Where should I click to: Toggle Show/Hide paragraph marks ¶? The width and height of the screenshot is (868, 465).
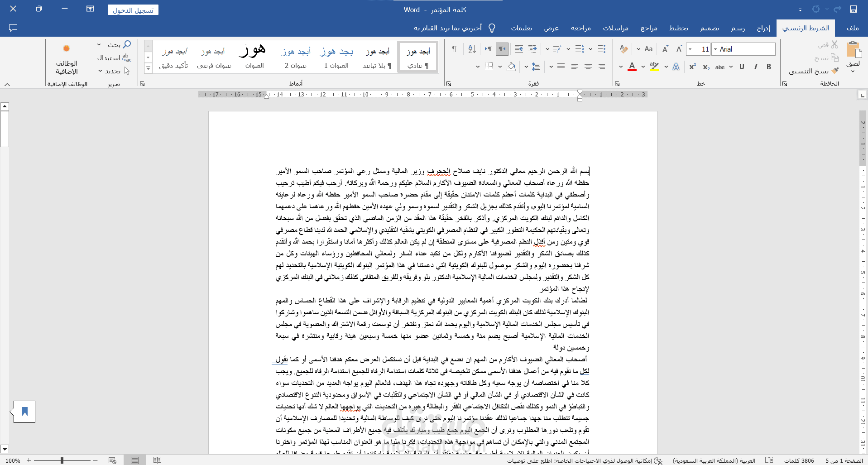454,49
